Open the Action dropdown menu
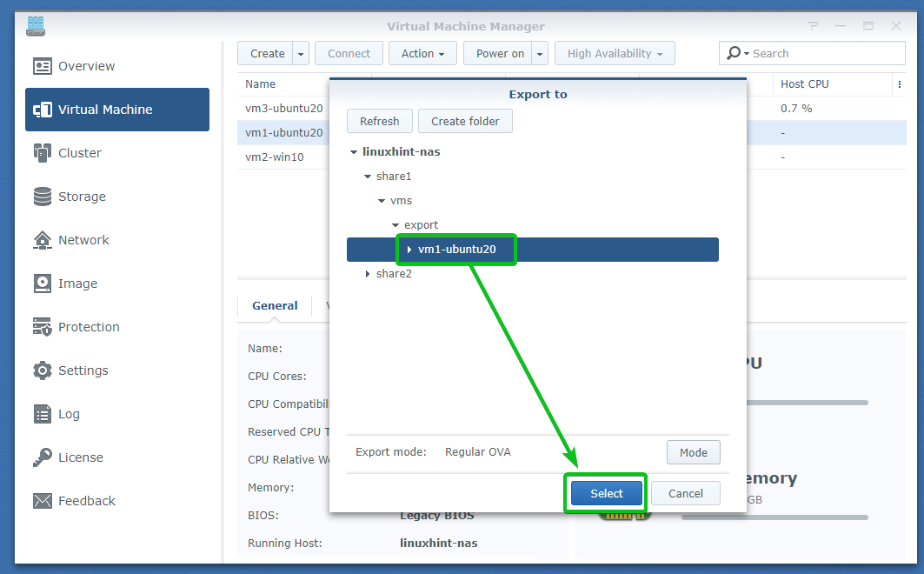 point(422,54)
